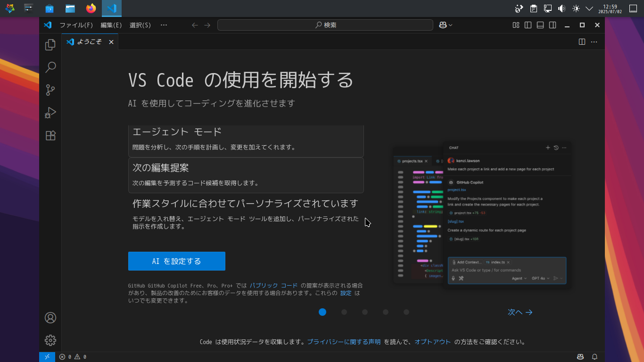
Task: Open the application launcher in the top panel
Action: pos(10,8)
